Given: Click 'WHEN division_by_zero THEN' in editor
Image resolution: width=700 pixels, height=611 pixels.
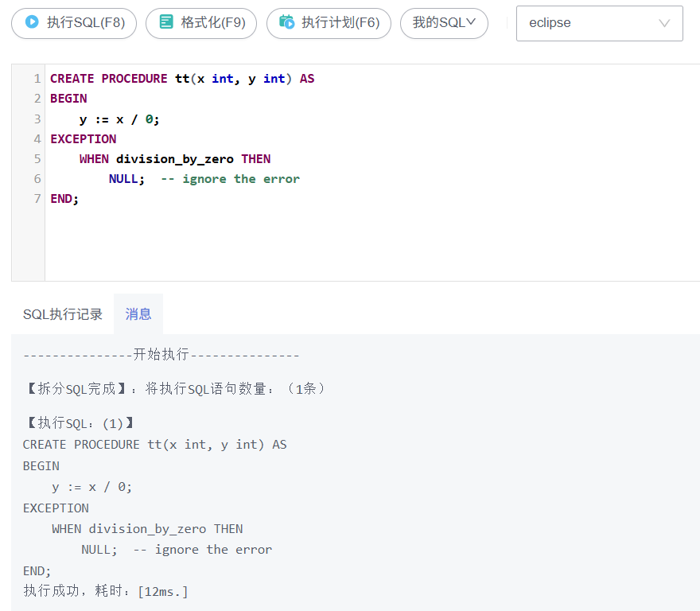Looking at the screenshot, I should point(175,159).
